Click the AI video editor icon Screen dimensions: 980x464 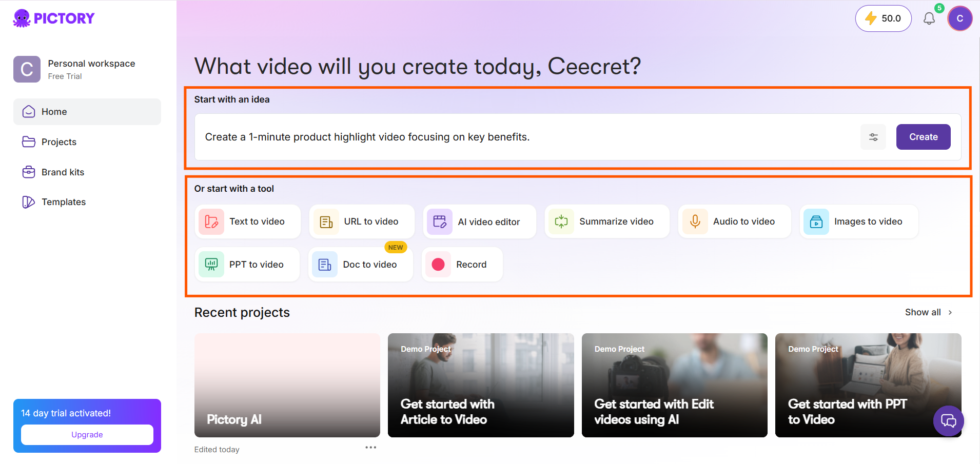[440, 221]
